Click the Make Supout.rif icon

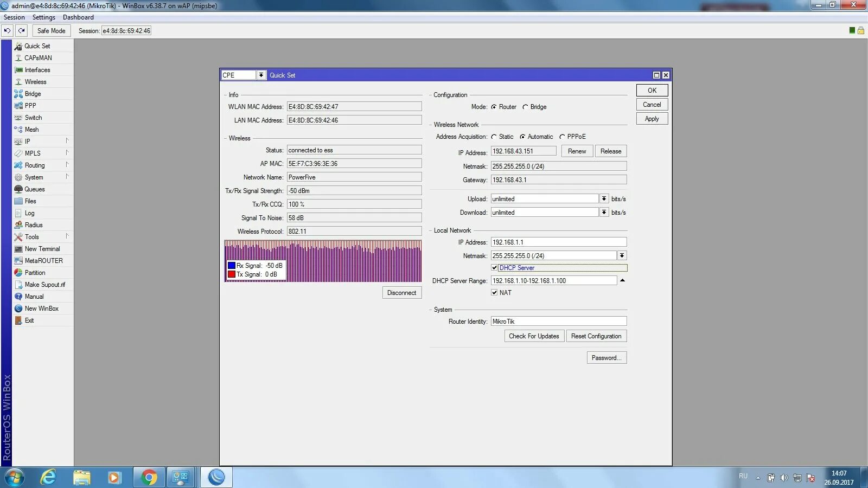(18, 285)
